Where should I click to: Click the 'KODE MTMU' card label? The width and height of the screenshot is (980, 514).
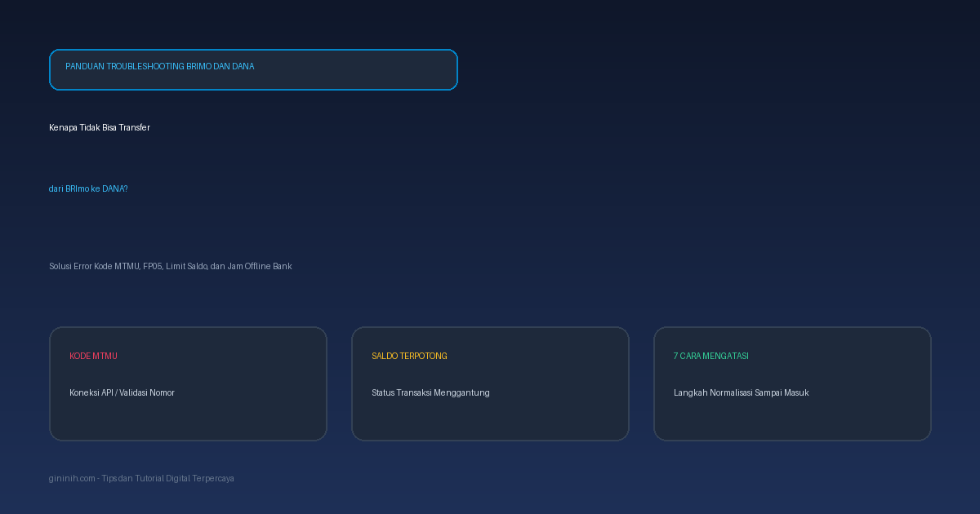93,356
